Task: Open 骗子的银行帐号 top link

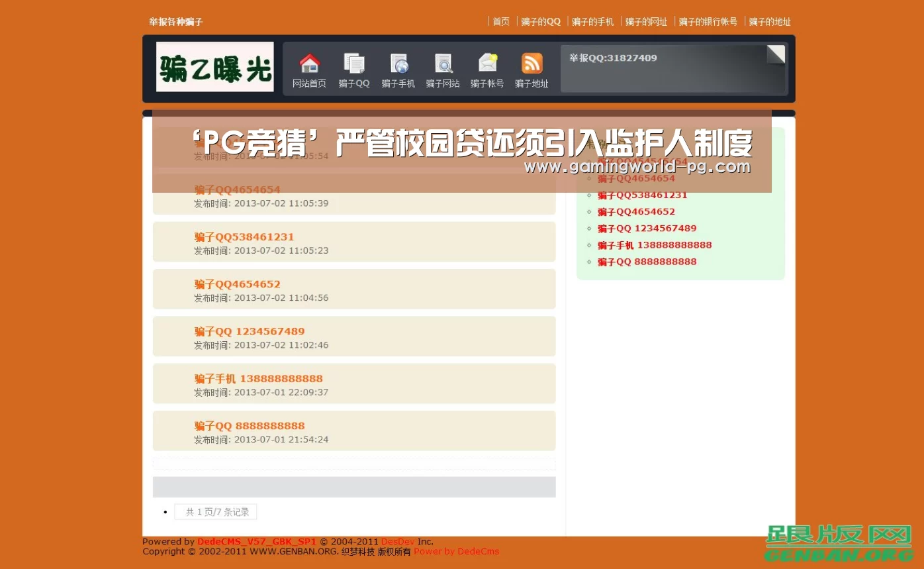Action: 708,22
